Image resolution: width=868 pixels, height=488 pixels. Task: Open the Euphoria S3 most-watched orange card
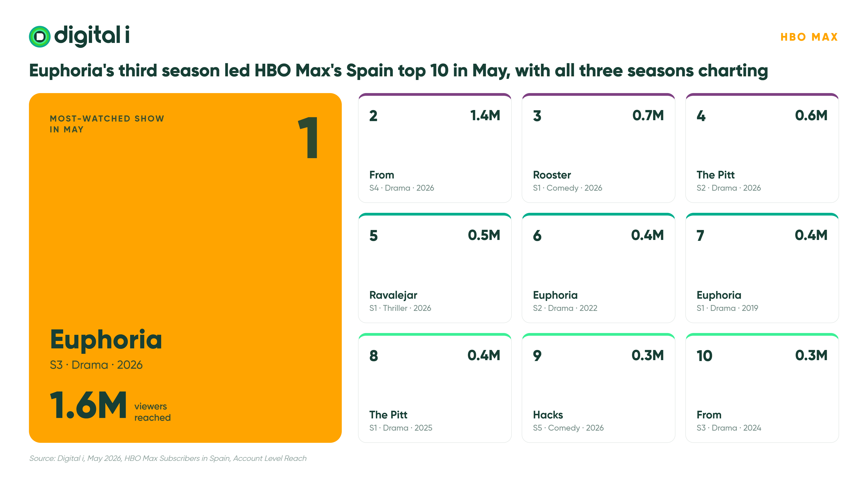[185, 268]
